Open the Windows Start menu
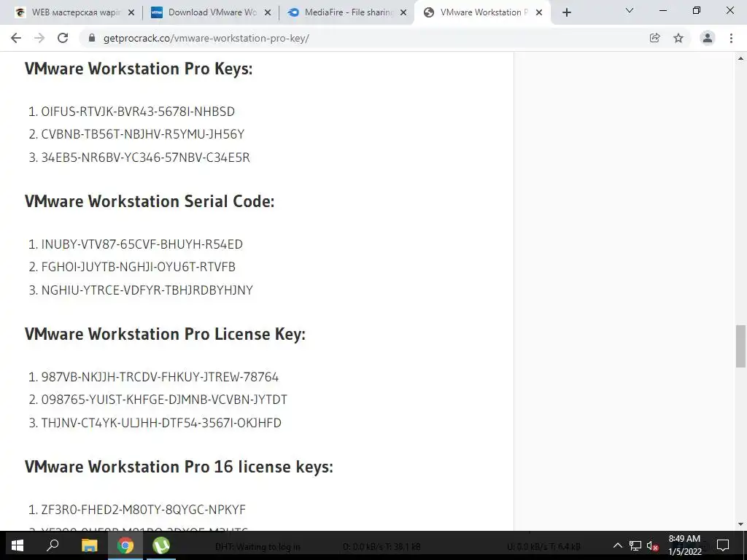This screenshot has height=560, width=747. pos(18,545)
